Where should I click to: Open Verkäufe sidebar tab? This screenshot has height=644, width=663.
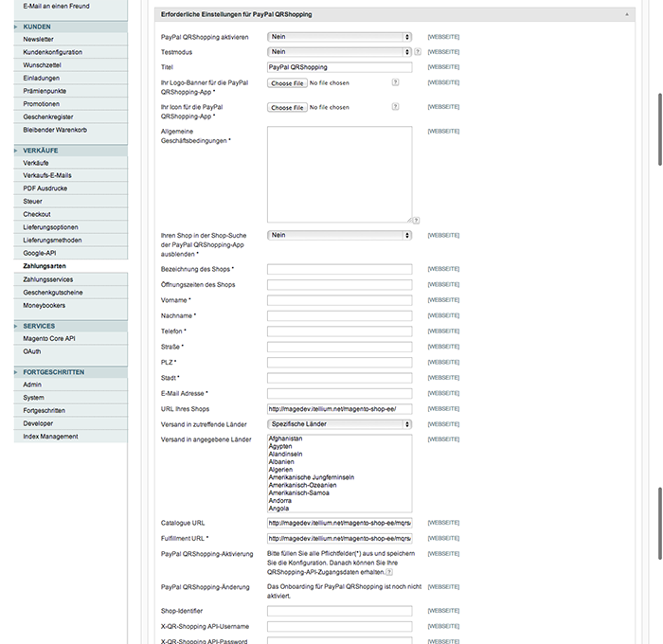tap(71, 163)
